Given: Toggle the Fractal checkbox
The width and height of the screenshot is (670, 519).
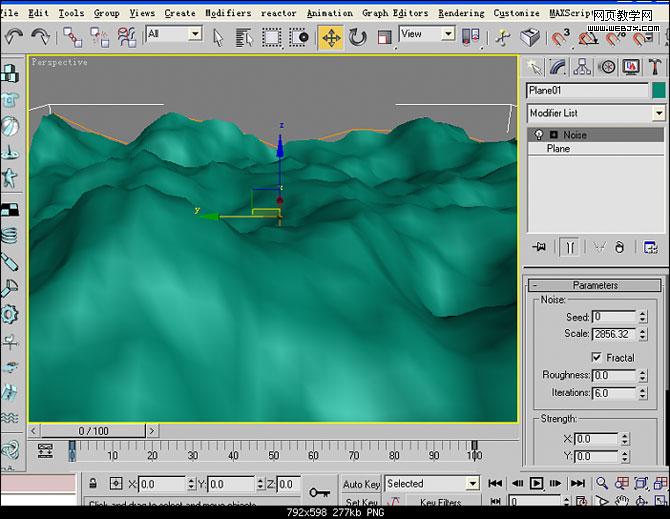Looking at the screenshot, I should [597, 357].
